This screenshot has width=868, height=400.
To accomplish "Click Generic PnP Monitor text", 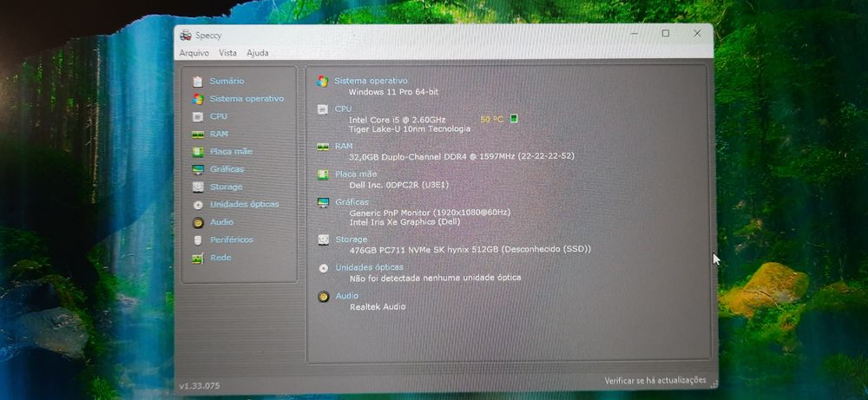I will (431, 213).
